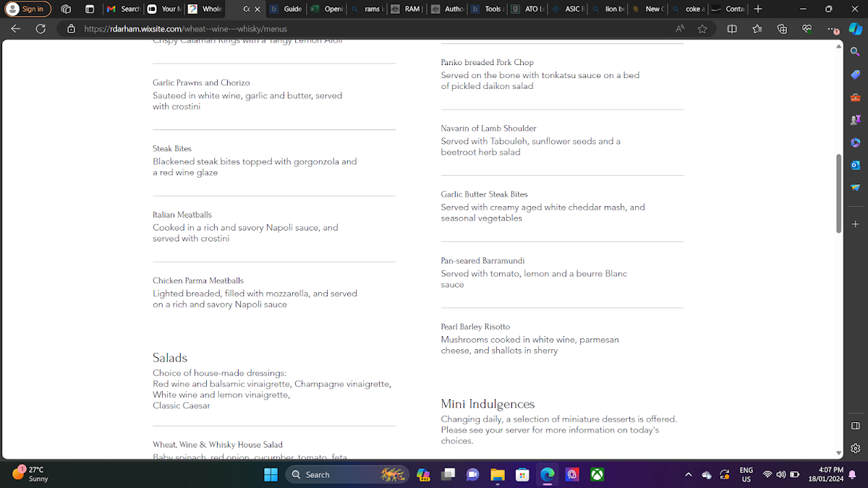
Task: Click the Pearl Barley Risotto title
Action: (476, 327)
